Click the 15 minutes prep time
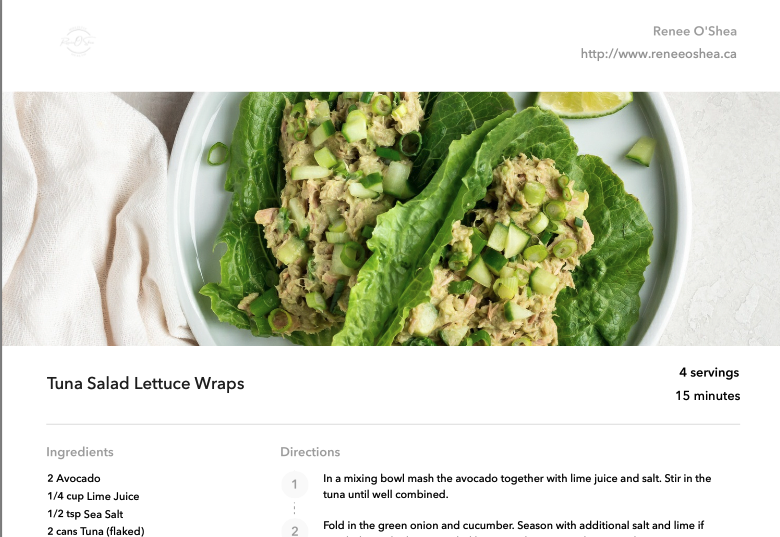780x537 pixels. [707, 396]
